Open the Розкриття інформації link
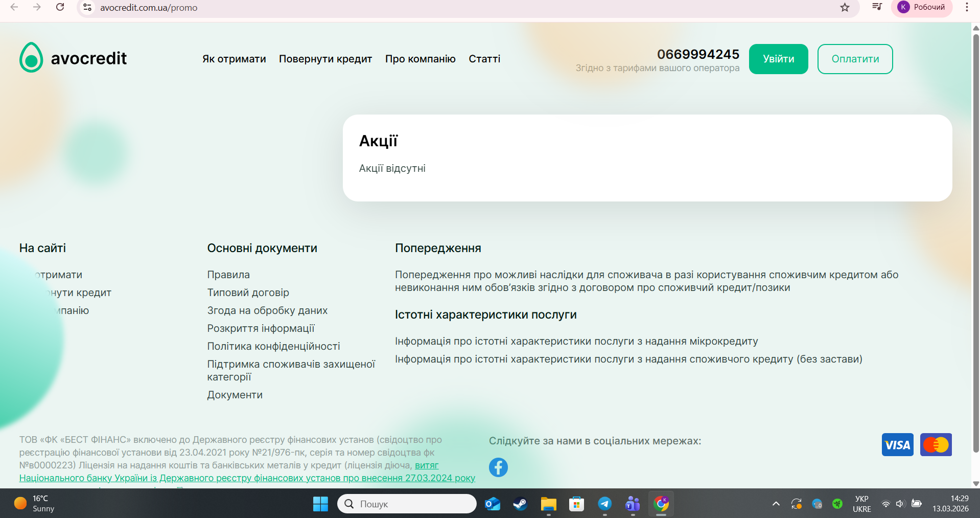Viewport: 980px width, 518px height. (x=261, y=328)
